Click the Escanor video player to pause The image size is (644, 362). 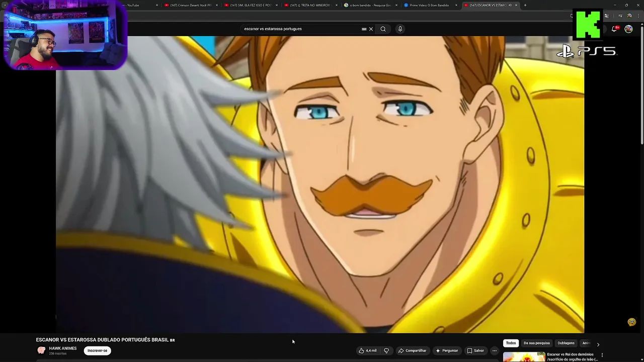pyautogui.click(x=320, y=184)
